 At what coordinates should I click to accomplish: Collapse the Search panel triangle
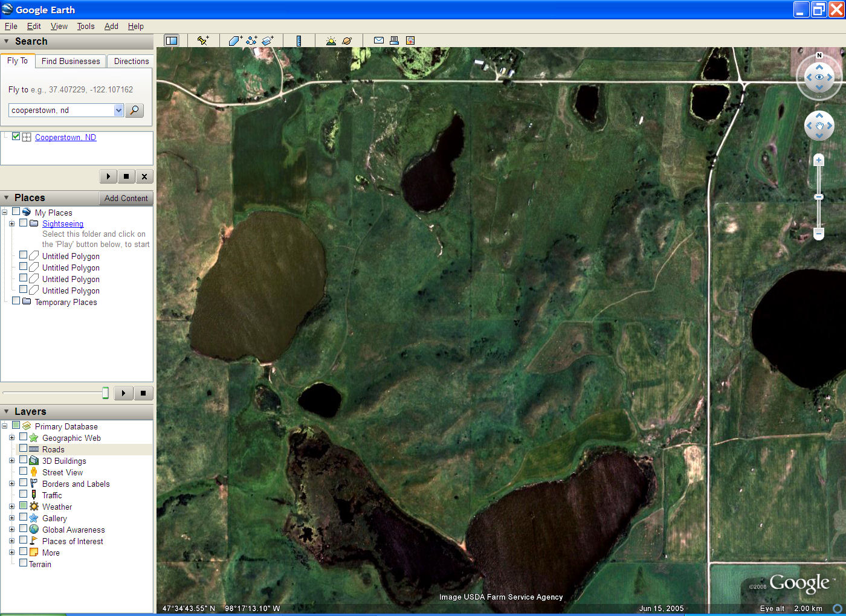pyautogui.click(x=7, y=41)
